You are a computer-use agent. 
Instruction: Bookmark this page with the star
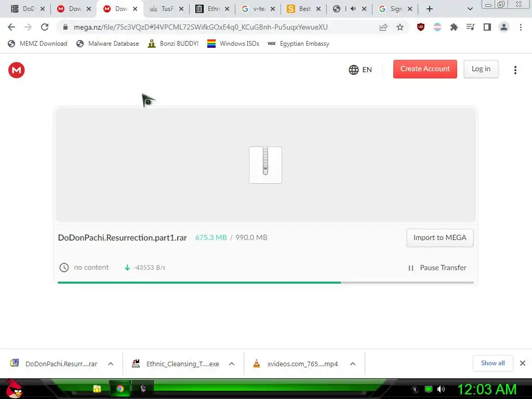click(400, 27)
